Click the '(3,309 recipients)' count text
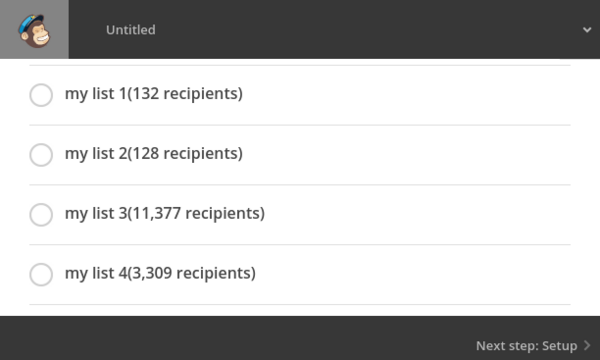 click(191, 273)
